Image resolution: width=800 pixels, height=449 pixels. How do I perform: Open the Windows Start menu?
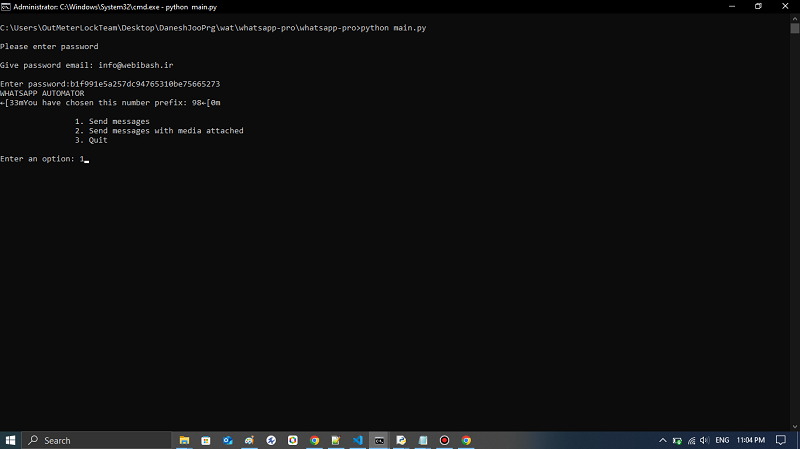(10, 440)
